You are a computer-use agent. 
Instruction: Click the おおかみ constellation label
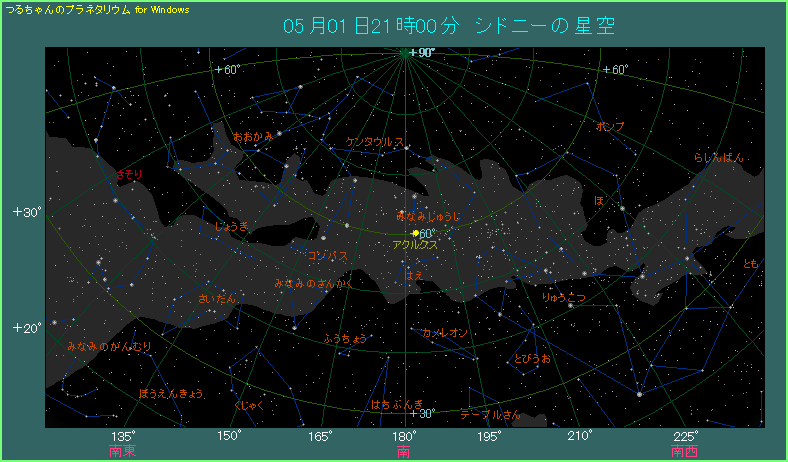[251, 135]
